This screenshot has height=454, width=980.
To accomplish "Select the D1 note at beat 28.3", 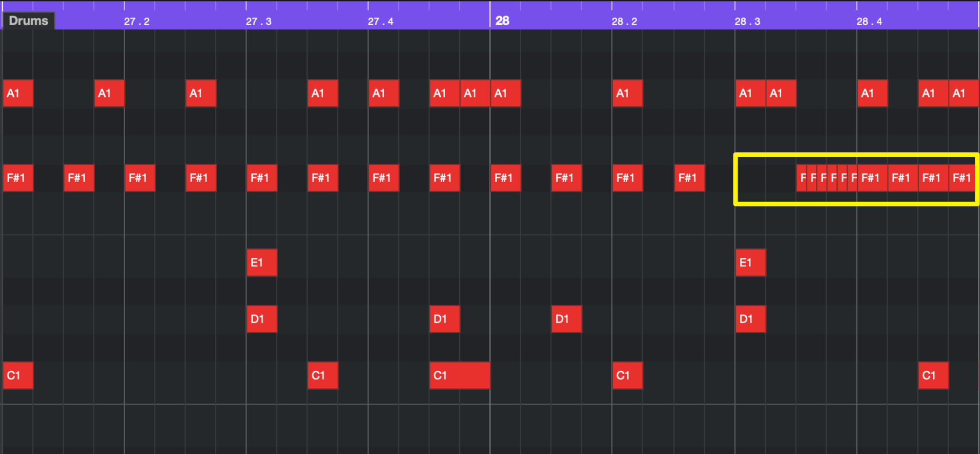I will pos(751,319).
